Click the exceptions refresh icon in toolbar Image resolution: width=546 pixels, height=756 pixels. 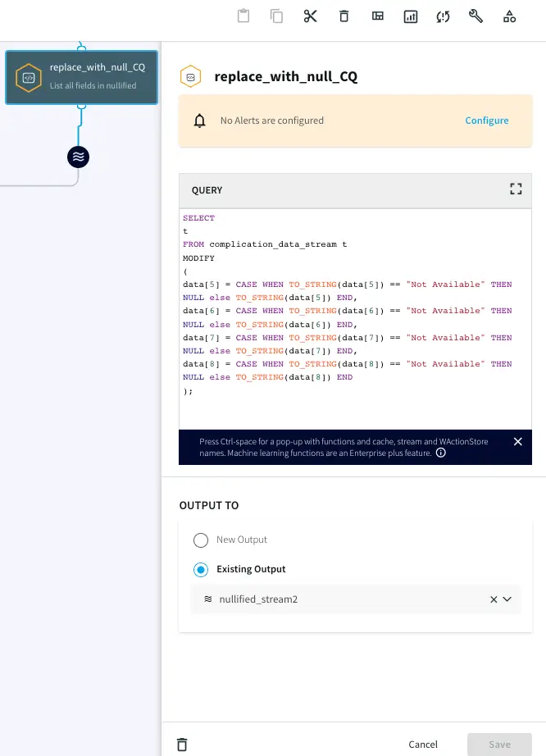pyautogui.click(x=444, y=16)
